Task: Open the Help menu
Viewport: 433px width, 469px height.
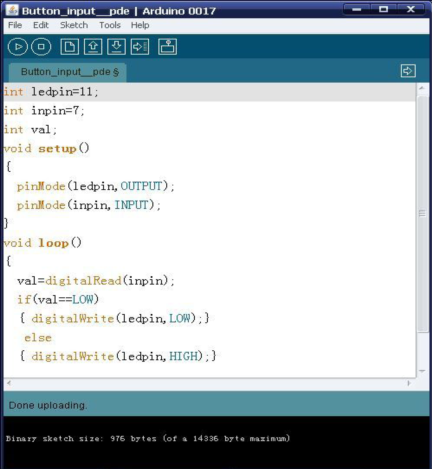Action: tap(140, 25)
